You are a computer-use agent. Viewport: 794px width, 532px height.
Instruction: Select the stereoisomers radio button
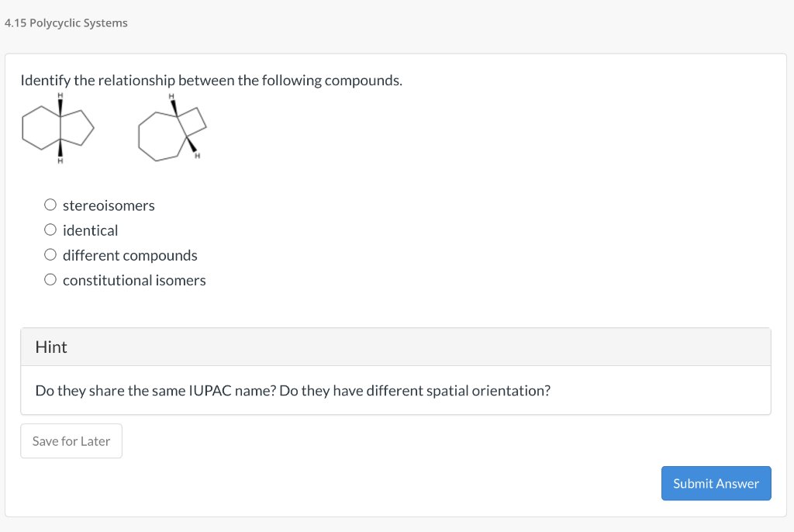[x=50, y=205]
